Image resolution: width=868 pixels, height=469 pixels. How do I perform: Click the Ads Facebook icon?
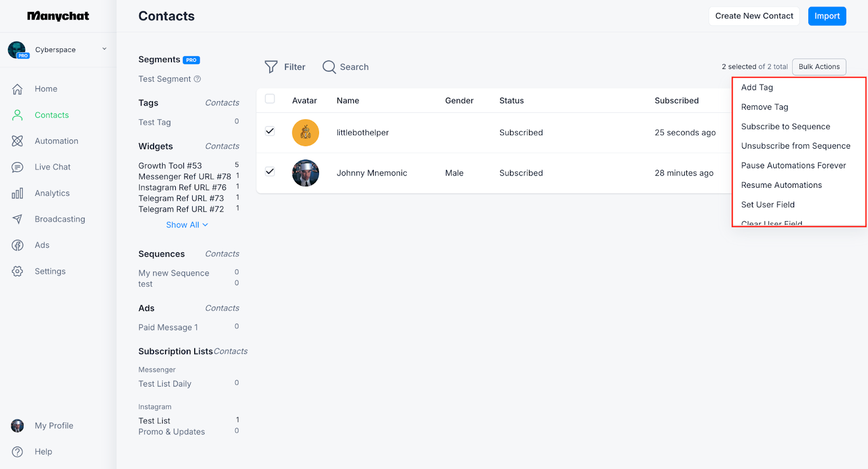[17, 245]
